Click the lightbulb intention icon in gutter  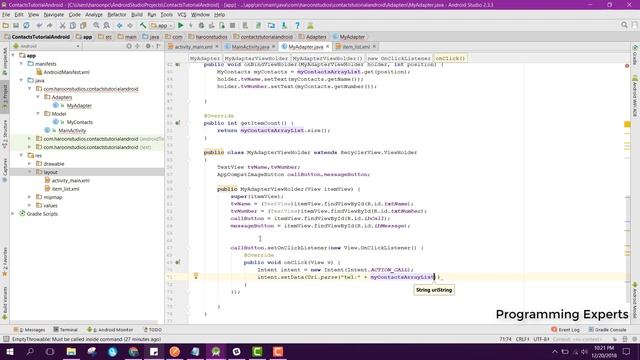pyautogui.click(x=196, y=276)
